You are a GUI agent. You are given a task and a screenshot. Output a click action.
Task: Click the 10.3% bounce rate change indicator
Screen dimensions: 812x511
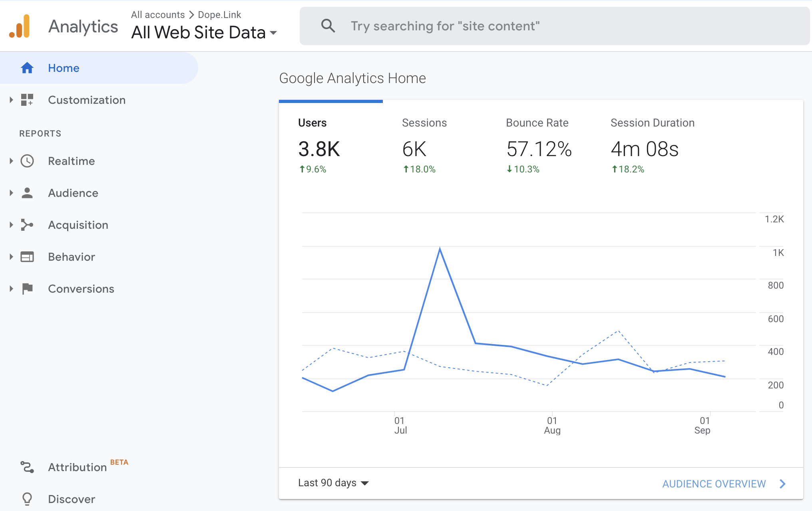pyautogui.click(x=523, y=169)
